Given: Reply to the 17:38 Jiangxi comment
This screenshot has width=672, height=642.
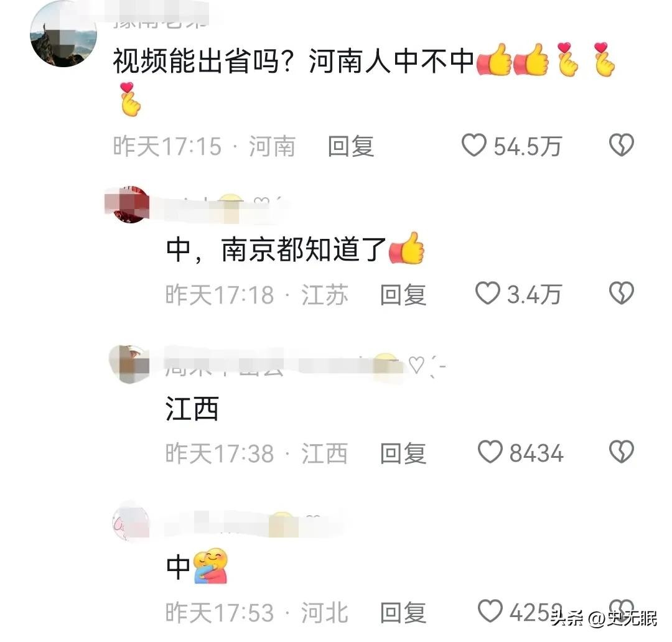Looking at the screenshot, I should click(x=403, y=454).
